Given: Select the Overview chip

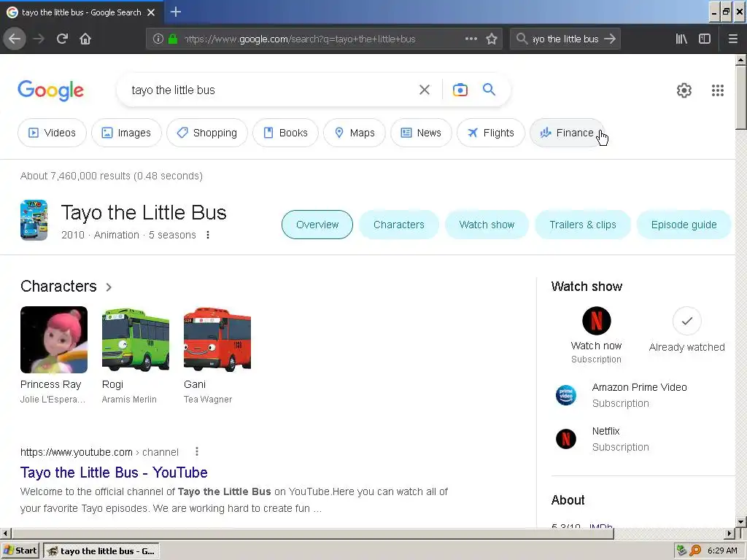Looking at the screenshot, I should pos(317,225).
